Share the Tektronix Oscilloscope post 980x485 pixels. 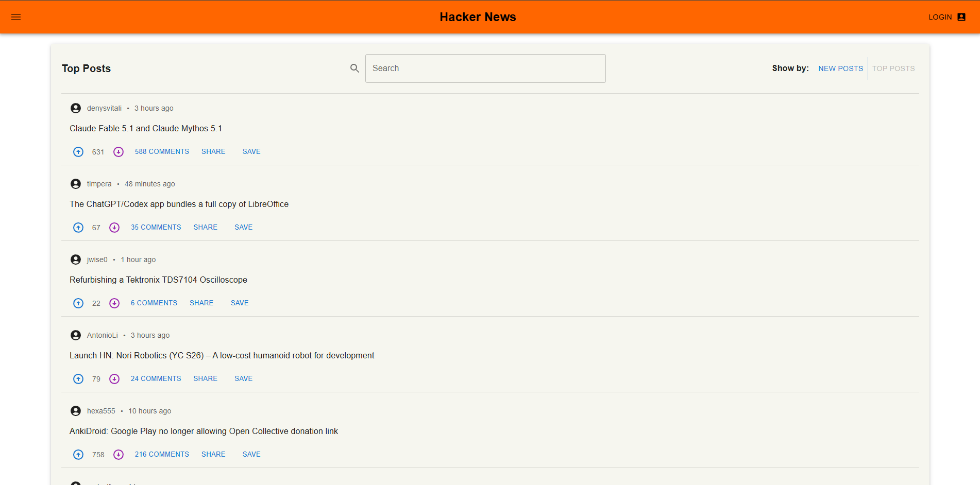pos(201,303)
